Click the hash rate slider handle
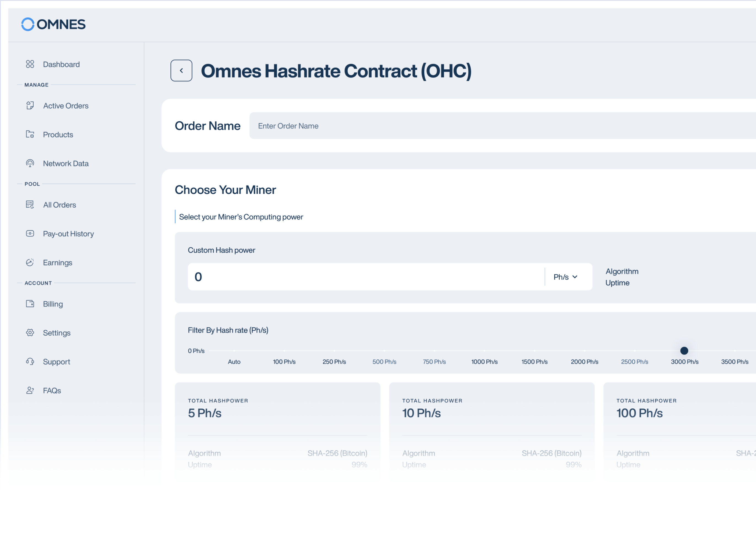 tap(684, 351)
